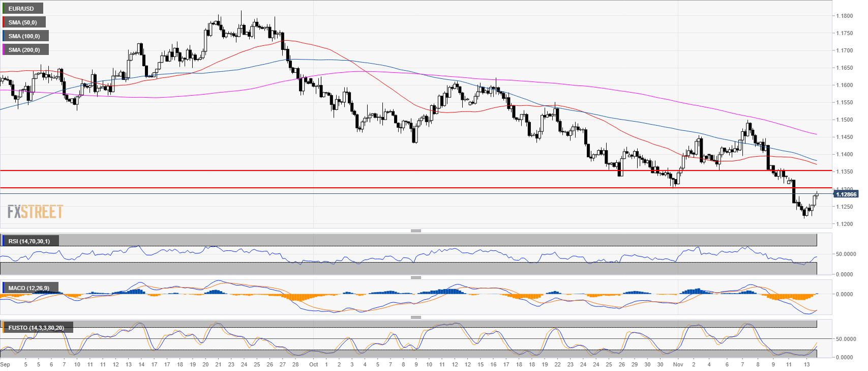Image resolution: width=868 pixels, height=371 pixels.
Task: Click the splitter handle above the RSI panel
Action: pyautogui.click(x=415, y=231)
